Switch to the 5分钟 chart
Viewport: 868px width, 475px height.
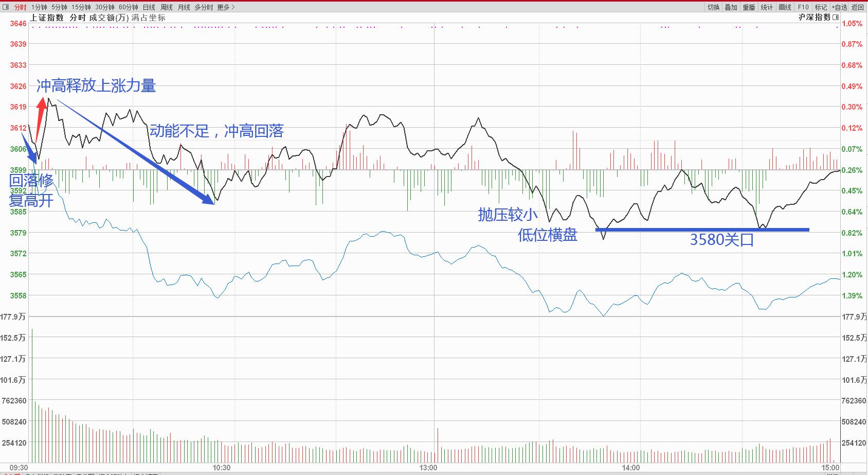(x=59, y=7)
